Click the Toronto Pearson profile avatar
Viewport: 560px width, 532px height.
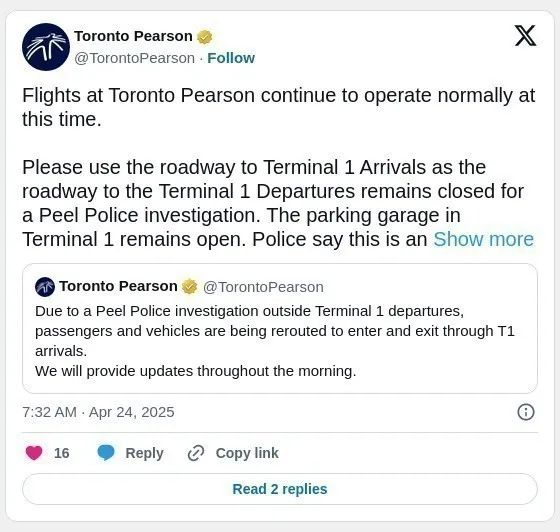(x=46, y=47)
